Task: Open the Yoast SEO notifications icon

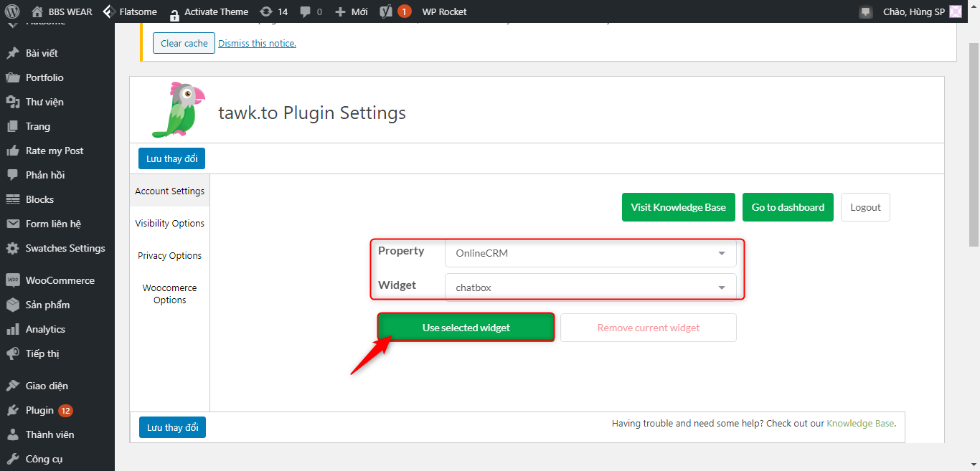Action: point(385,11)
